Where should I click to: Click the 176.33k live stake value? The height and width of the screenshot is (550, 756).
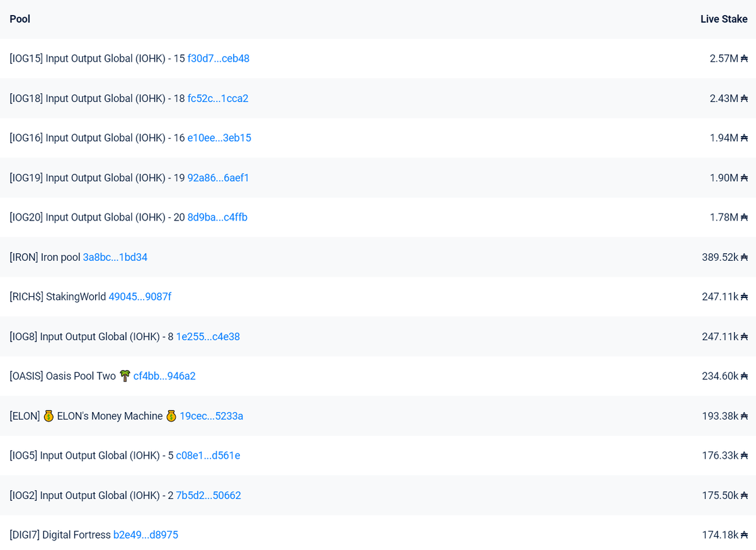(x=724, y=455)
